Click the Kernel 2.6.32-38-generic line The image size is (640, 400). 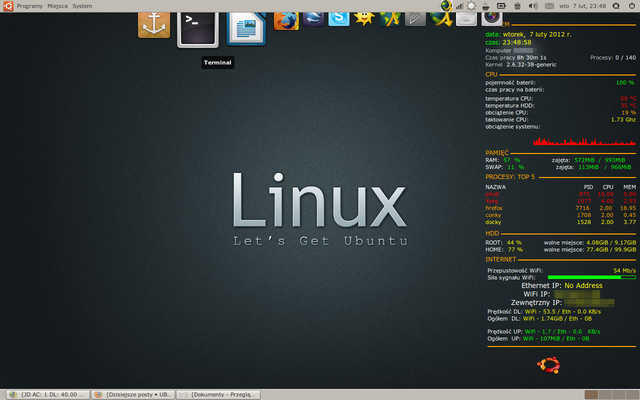point(521,64)
